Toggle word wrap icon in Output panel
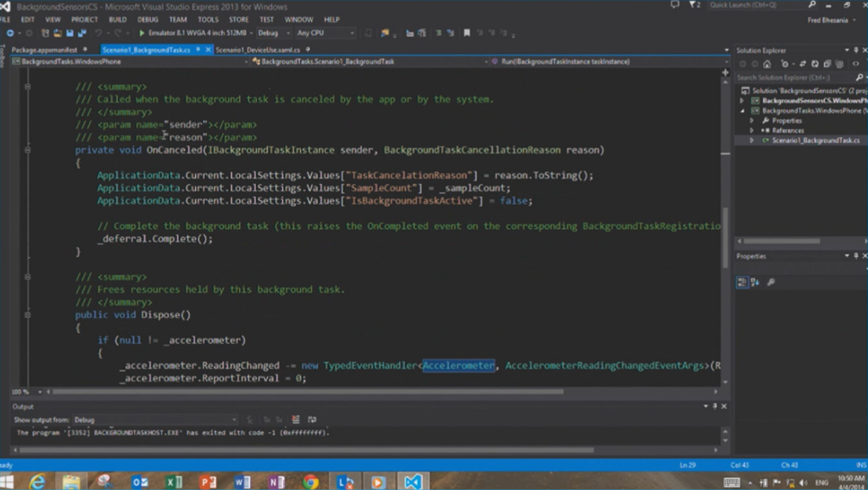 click(312, 420)
